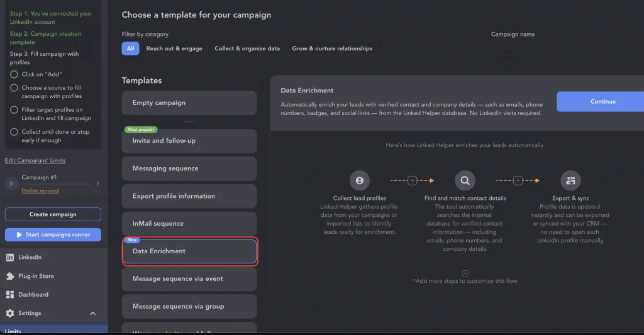Open the Plug-in Store menu item
Viewport: 644px width, 335px height.
click(x=53, y=276)
